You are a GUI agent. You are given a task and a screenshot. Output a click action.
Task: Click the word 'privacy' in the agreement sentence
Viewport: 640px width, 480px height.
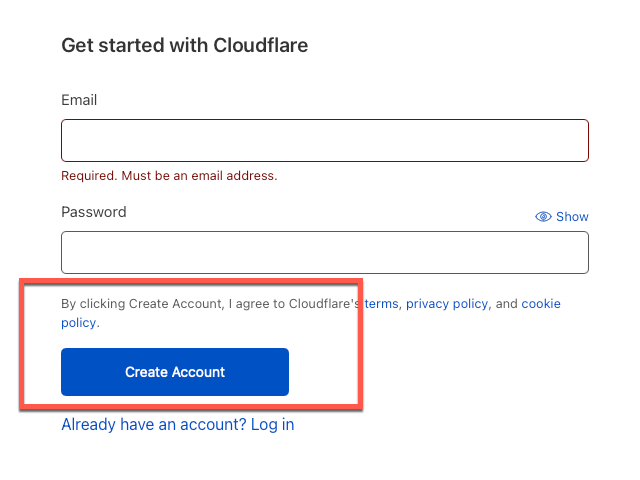(x=428, y=304)
